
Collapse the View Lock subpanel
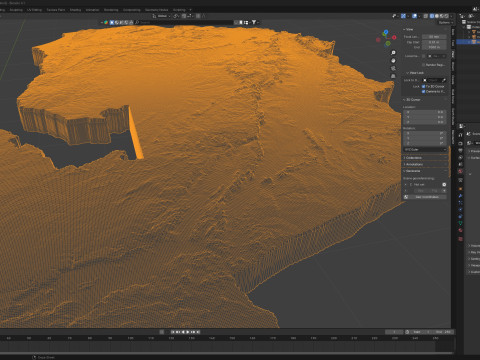[415, 73]
